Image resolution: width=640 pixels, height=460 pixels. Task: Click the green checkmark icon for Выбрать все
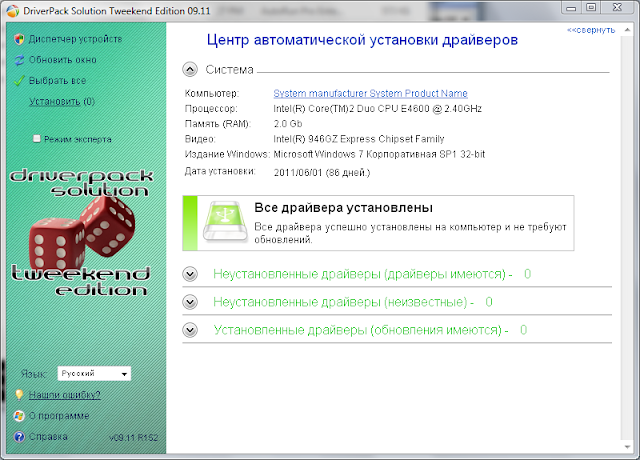coord(19,80)
